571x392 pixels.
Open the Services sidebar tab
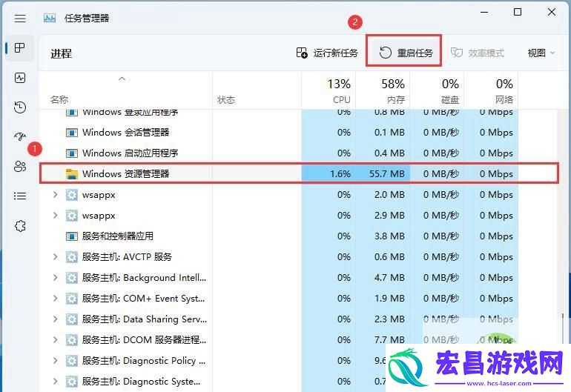[20, 226]
